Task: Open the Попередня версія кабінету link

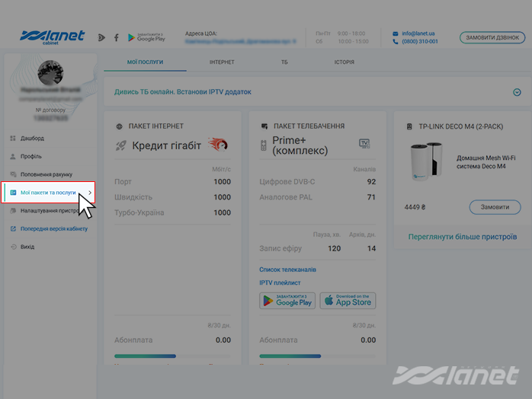Action: tap(50, 229)
